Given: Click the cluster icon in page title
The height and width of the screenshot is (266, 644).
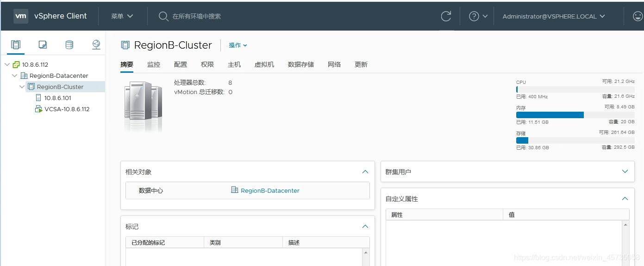Looking at the screenshot, I should pyautogui.click(x=125, y=45).
